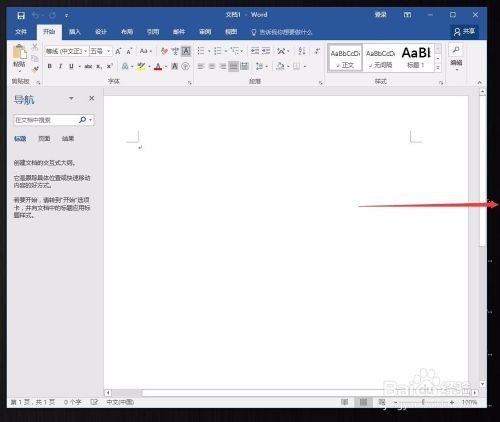This screenshot has width=500, height=422.
Task: Click the Undo arrow in quick access toolbar
Action: tap(36, 15)
